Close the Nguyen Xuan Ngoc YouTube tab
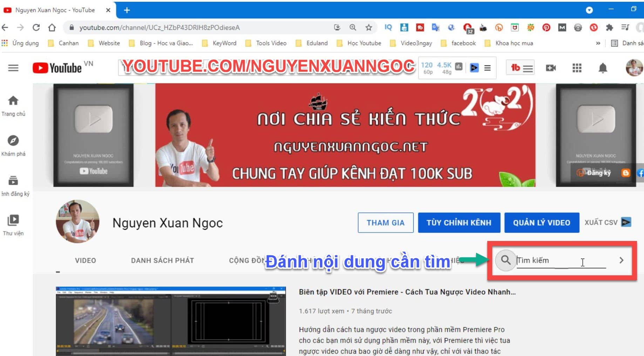 click(108, 10)
